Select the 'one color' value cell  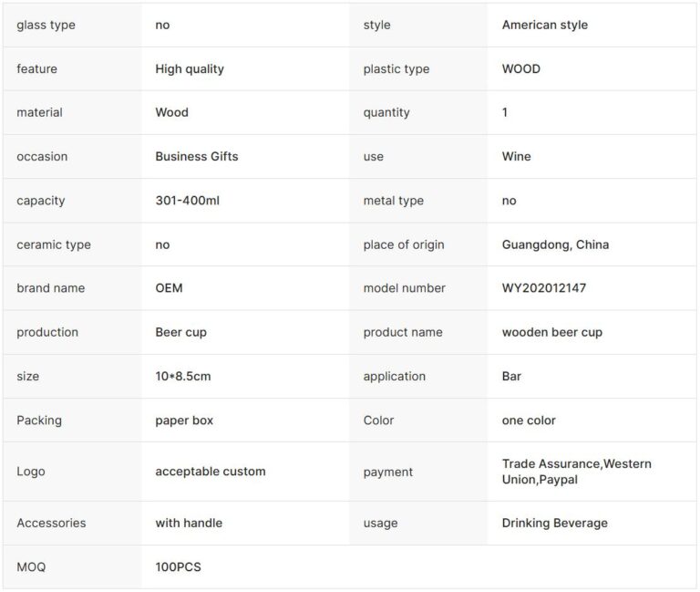tap(529, 421)
